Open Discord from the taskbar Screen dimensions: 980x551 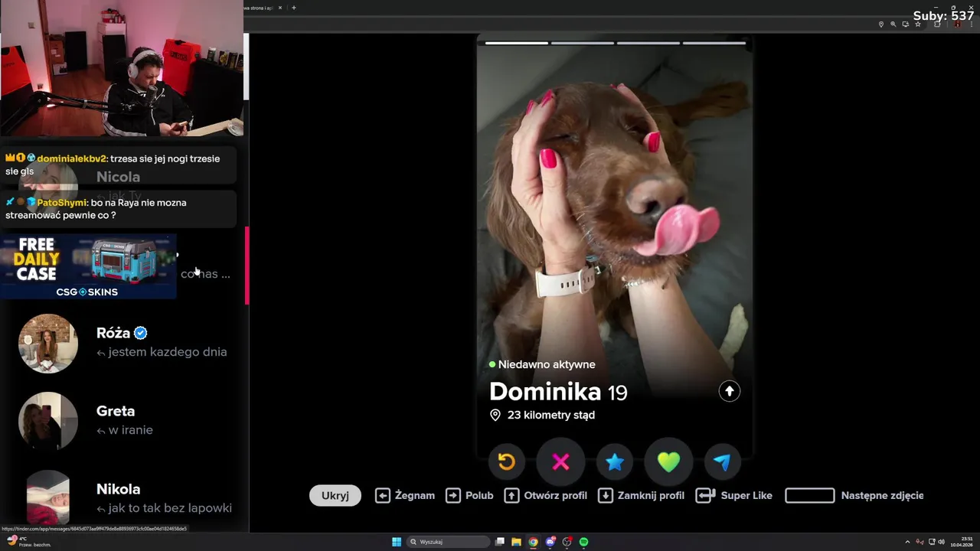click(x=550, y=542)
